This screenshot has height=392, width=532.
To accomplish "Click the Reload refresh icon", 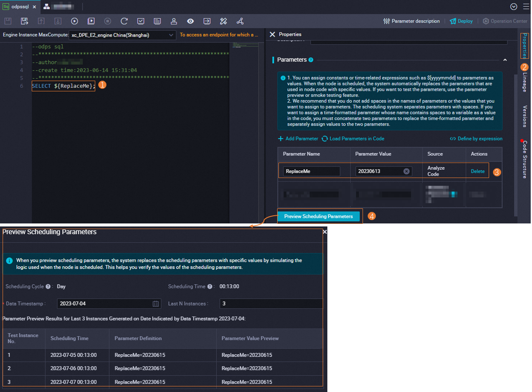I will 124,21.
